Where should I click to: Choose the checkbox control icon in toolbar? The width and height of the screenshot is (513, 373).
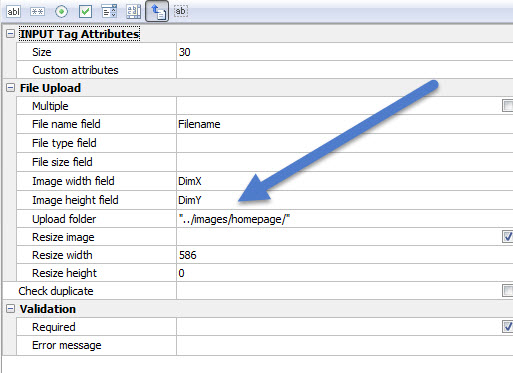(85, 12)
